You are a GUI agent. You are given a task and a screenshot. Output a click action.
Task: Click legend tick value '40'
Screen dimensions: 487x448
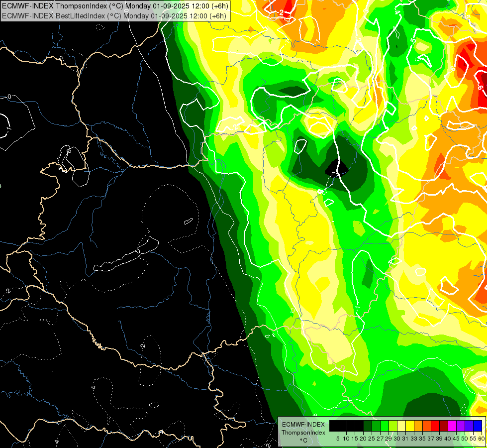coord(448,439)
